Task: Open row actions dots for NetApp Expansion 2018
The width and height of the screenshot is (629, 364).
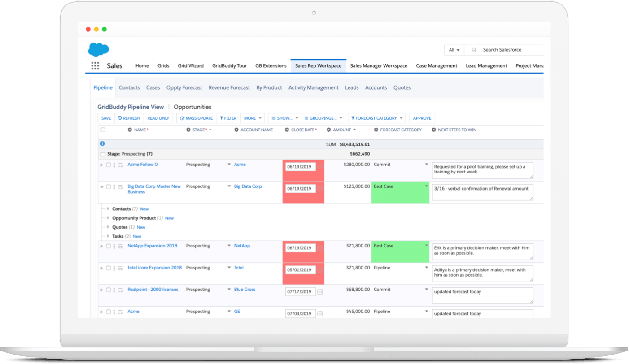Action: pyautogui.click(x=114, y=246)
